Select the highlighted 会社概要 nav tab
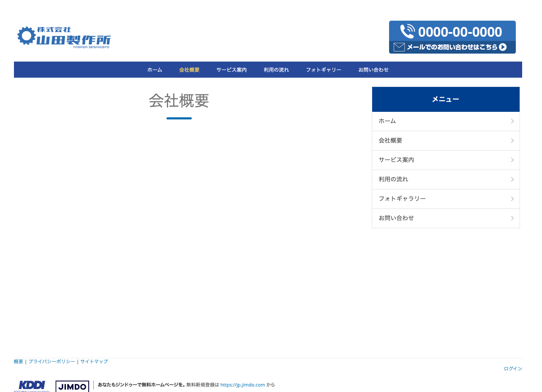 point(189,70)
